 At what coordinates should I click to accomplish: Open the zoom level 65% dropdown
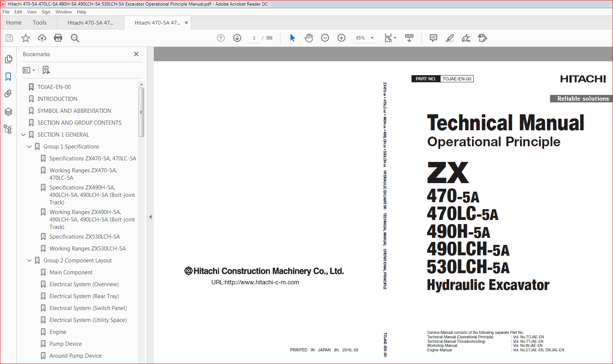[x=365, y=38]
